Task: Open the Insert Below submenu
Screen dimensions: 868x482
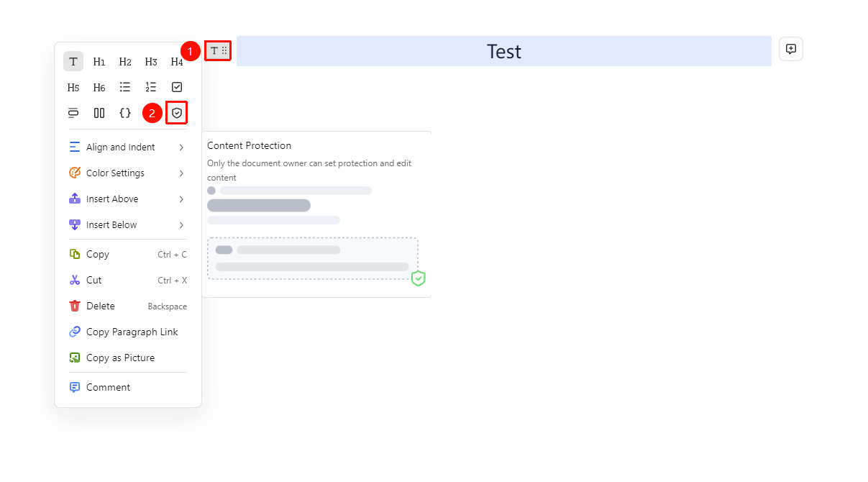Action: [x=128, y=225]
